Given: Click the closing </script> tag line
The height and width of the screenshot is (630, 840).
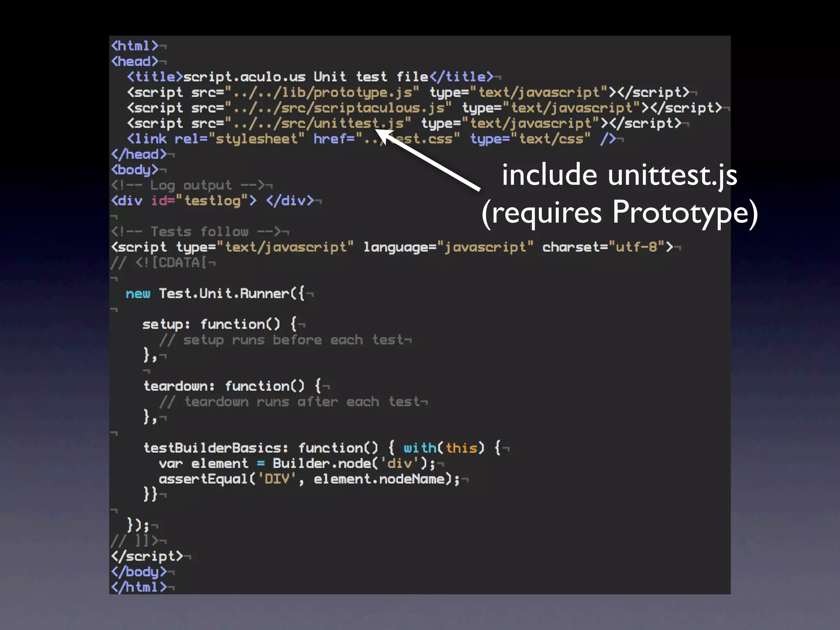Looking at the screenshot, I should (x=147, y=556).
